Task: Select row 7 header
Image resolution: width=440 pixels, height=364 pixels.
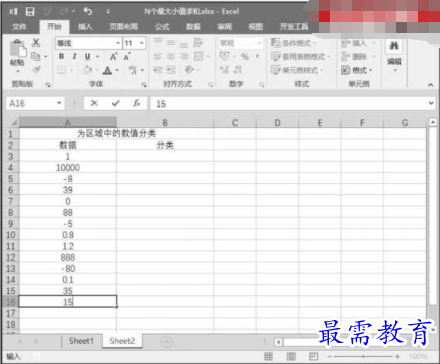Action: [11, 201]
